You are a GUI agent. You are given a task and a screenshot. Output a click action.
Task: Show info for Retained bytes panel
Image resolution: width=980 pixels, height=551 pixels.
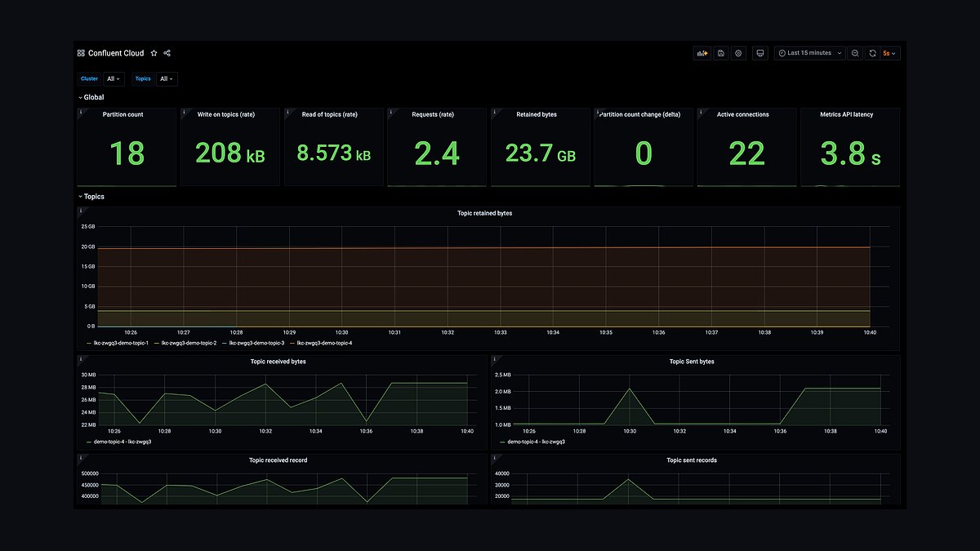[x=494, y=112]
